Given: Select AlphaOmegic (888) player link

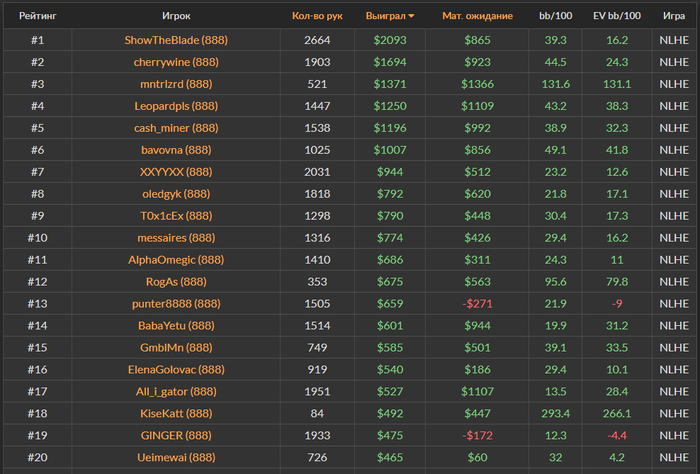Looking at the screenshot, I should tap(176, 260).
